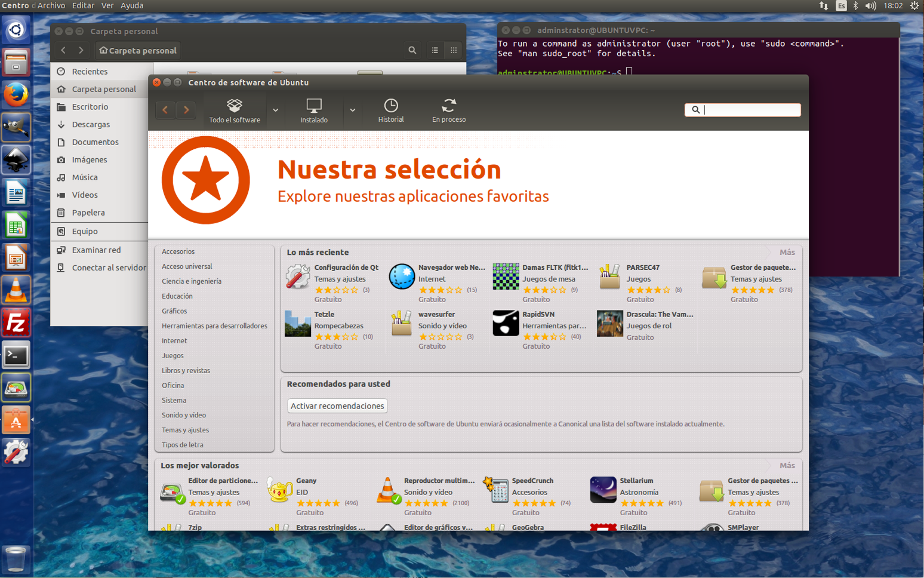
Task: Launch Firefox from the Ubuntu launcher
Action: point(16,94)
